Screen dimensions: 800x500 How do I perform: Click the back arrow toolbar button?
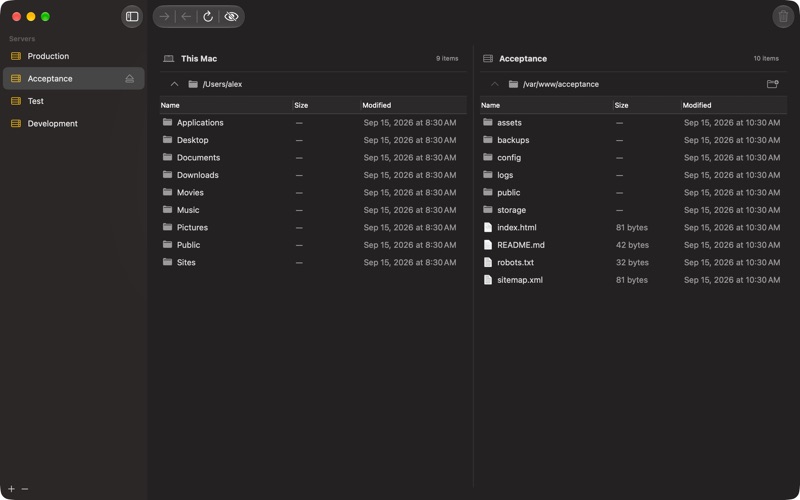[x=186, y=17]
